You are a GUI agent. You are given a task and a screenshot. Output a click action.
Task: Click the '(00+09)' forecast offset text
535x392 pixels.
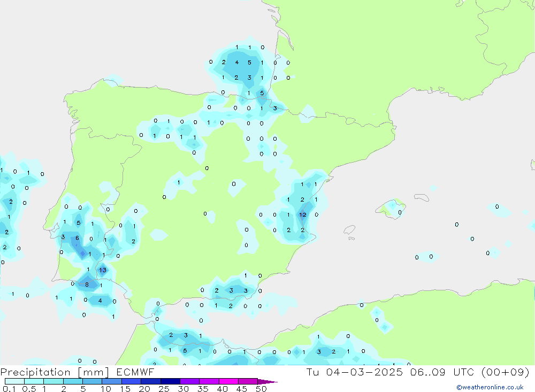(x=506, y=372)
